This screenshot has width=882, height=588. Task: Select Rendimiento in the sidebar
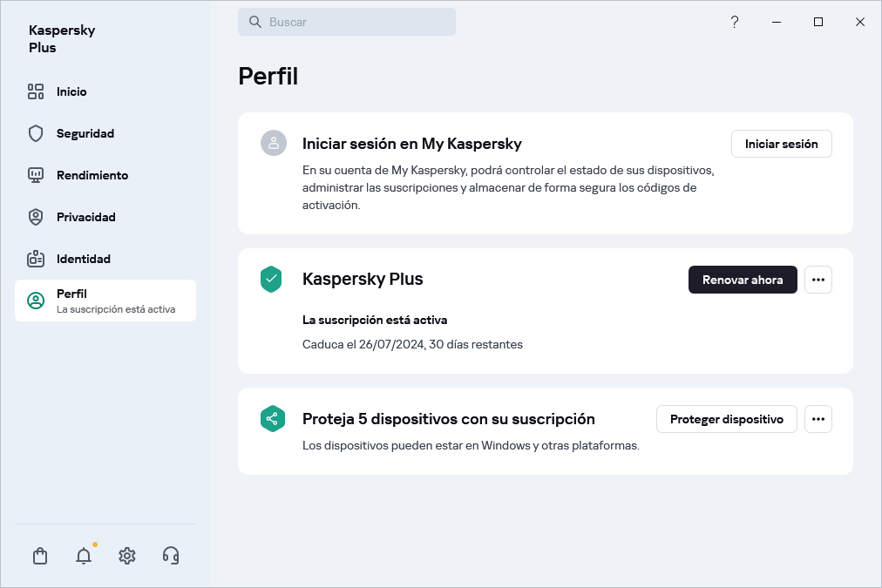point(92,175)
